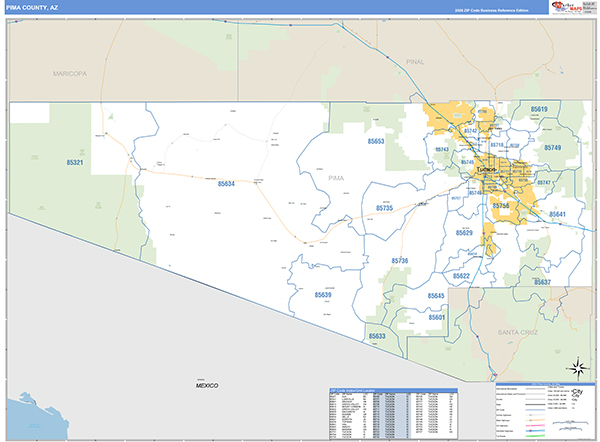The width and height of the screenshot is (600, 442).
Task: Select the SANTA CRUZ county label
Action: 518,333
